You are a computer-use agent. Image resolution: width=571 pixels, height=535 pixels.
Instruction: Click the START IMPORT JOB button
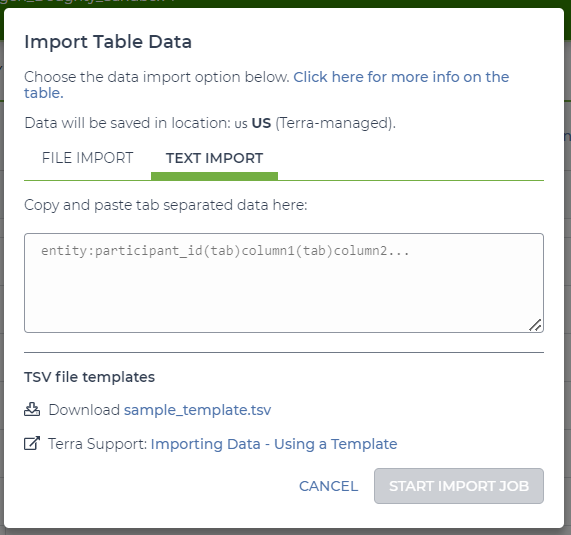coord(459,486)
